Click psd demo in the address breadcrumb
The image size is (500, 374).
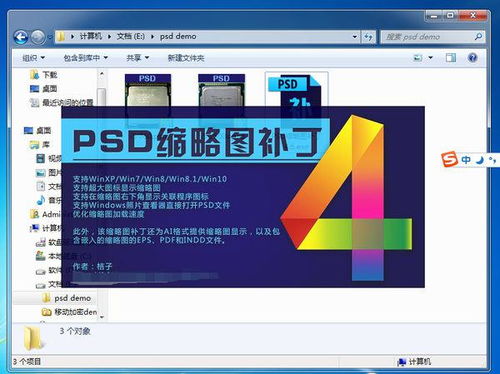pyautogui.click(x=178, y=36)
